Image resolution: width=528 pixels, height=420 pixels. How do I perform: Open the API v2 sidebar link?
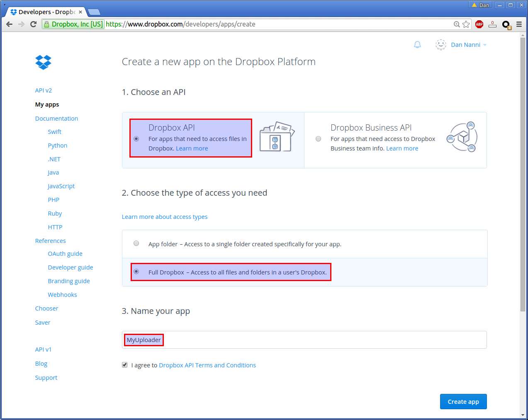[x=44, y=90]
